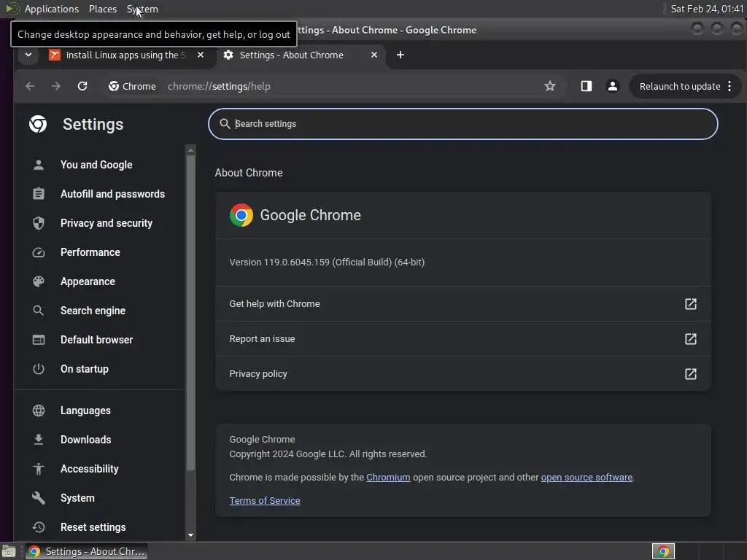Open Languages settings
This screenshot has height=560, width=747.
(x=85, y=411)
